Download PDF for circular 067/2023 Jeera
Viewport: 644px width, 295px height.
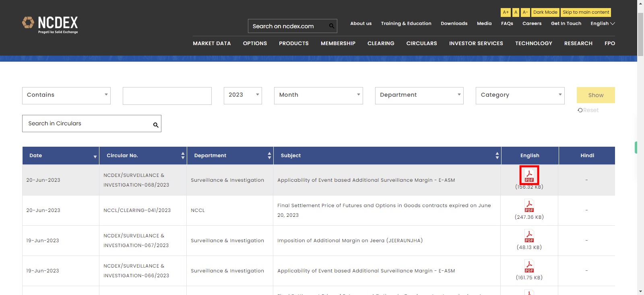[x=529, y=236]
